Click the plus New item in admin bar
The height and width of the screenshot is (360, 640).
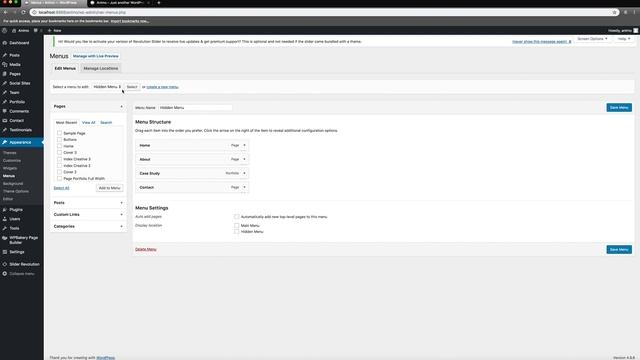tap(54, 31)
